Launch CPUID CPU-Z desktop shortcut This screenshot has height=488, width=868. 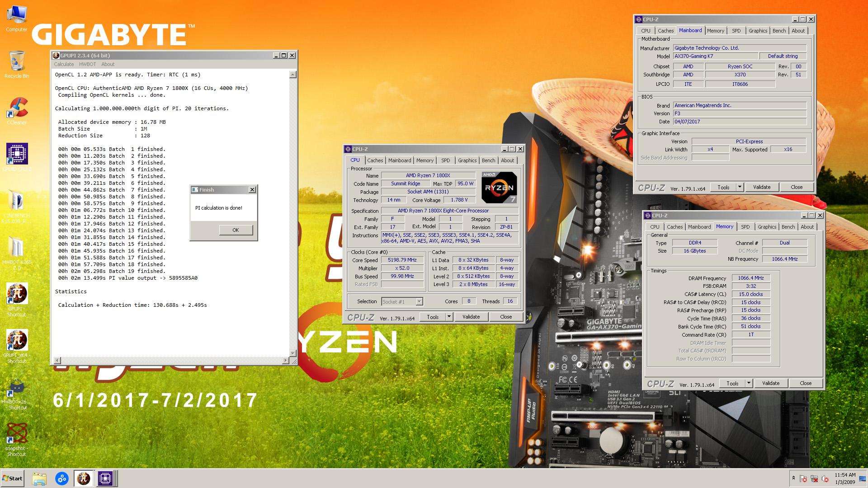[x=17, y=157]
